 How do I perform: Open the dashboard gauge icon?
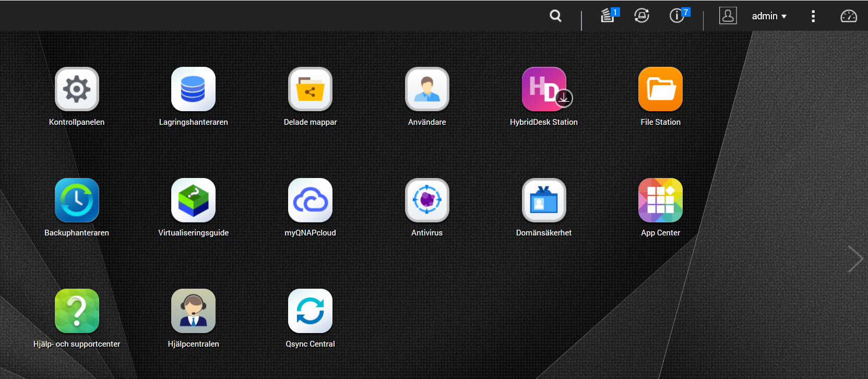[849, 16]
